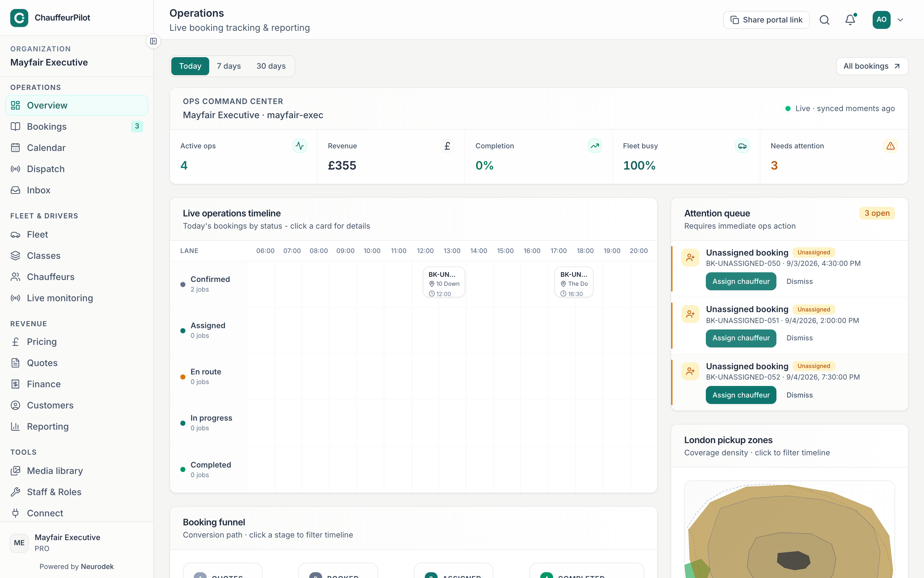Open the Inbox
This screenshot has width=924, height=578.
point(76,190)
